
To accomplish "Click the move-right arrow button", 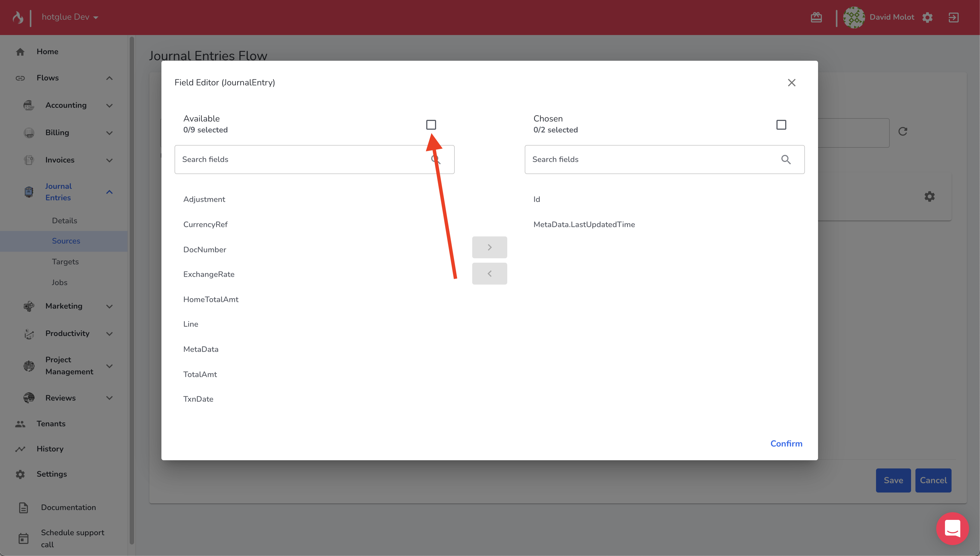I will pyautogui.click(x=489, y=247).
